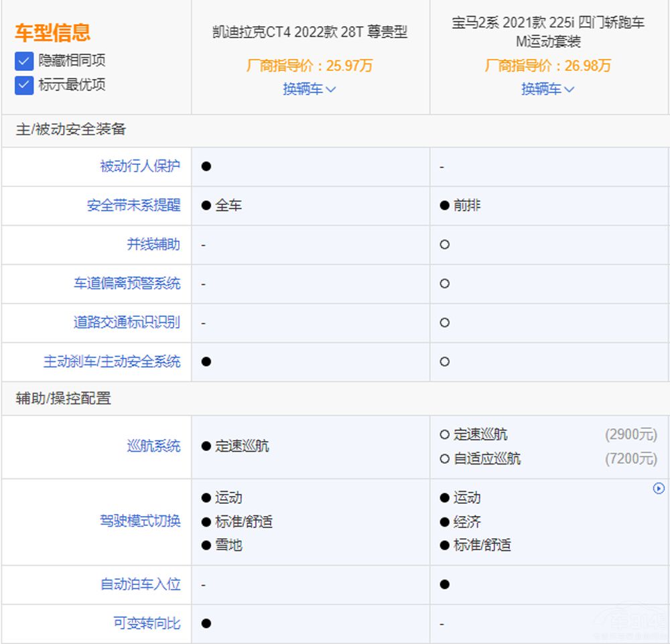Open 换辆车 dropdown for Cadillac CT4

(310, 89)
